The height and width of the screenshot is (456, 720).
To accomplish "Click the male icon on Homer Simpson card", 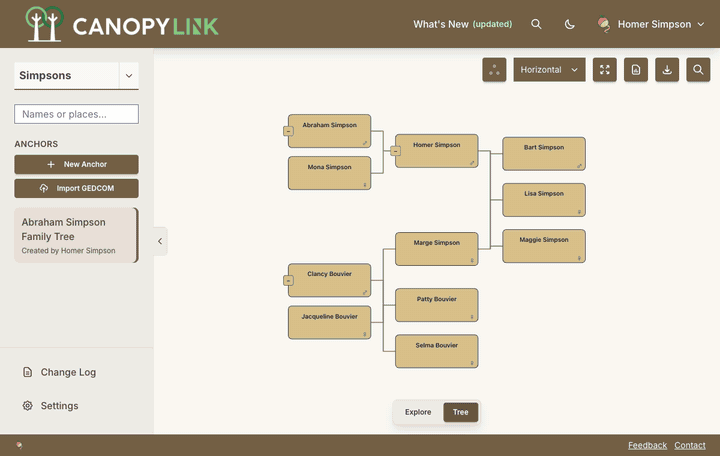I will [x=472, y=163].
